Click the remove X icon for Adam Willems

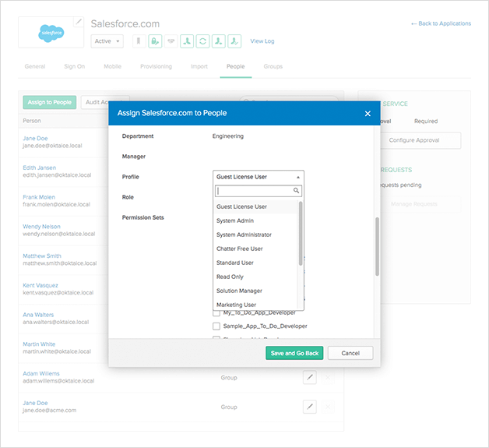[x=327, y=378]
